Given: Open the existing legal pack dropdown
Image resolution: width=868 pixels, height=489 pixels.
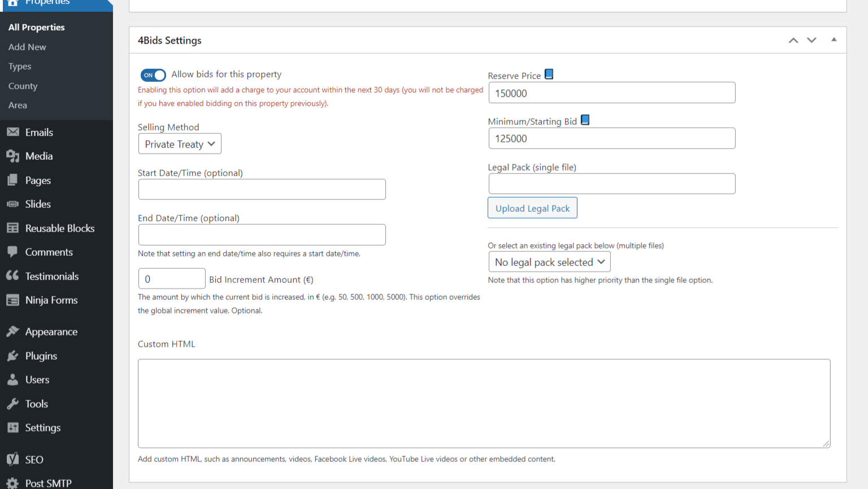Looking at the screenshot, I should pos(549,262).
